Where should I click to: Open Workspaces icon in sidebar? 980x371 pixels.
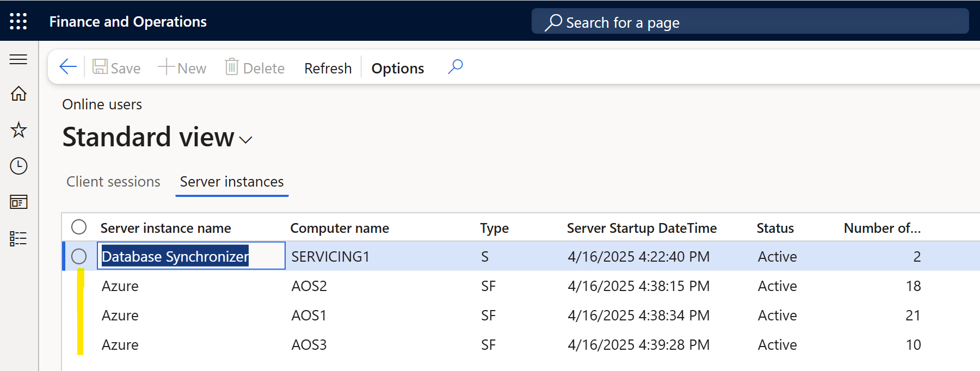point(19,202)
